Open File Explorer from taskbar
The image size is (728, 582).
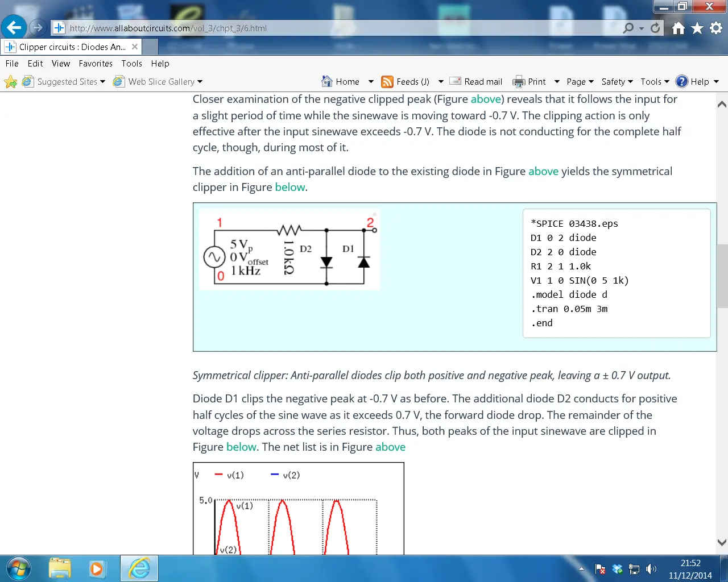(60, 568)
